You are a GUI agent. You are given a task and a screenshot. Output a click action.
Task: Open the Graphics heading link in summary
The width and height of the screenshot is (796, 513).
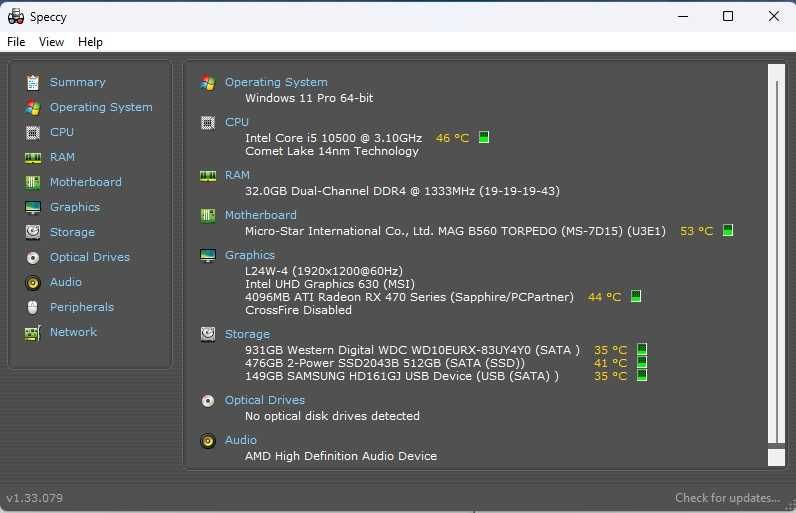point(250,255)
